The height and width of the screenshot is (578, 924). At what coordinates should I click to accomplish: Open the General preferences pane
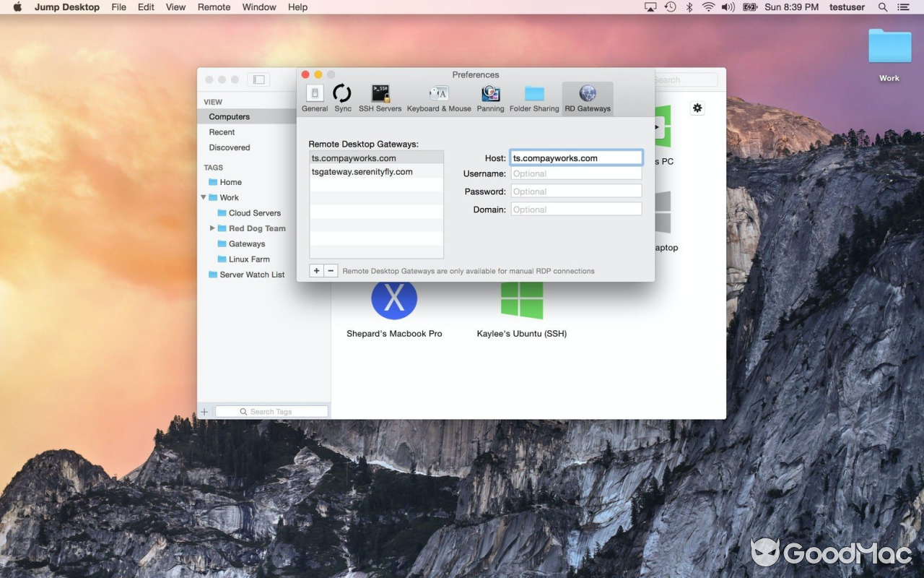[314, 96]
